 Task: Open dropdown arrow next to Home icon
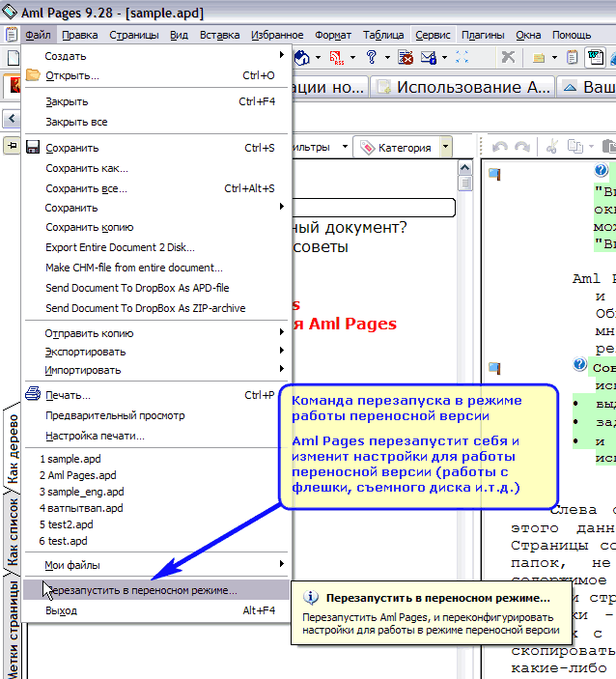coord(319,57)
